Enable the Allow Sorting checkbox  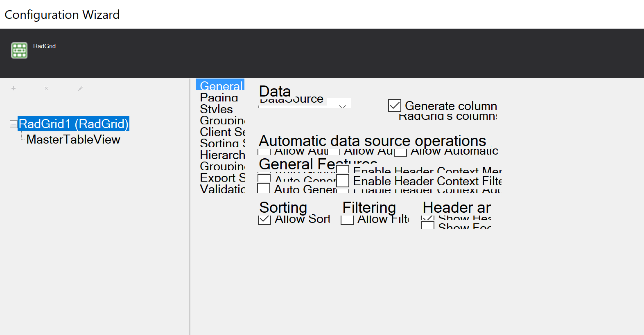point(264,220)
